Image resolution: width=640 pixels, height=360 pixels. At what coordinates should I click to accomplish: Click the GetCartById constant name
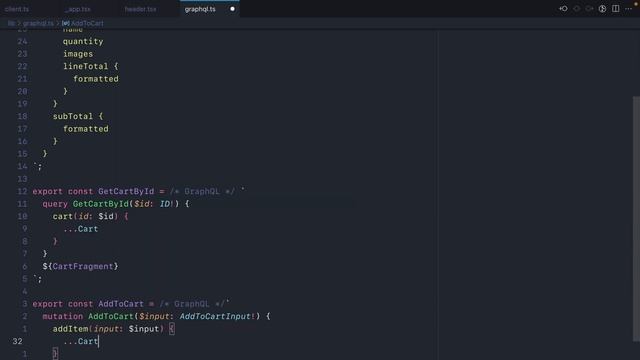pyautogui.click(x=126, y=191)
